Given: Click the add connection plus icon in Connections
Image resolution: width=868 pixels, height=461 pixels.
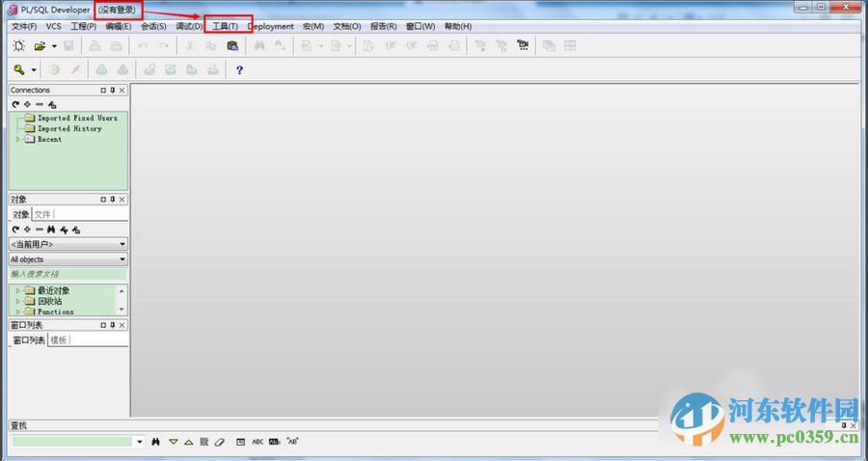Looking at the screenshot, I should coord(27,104).
